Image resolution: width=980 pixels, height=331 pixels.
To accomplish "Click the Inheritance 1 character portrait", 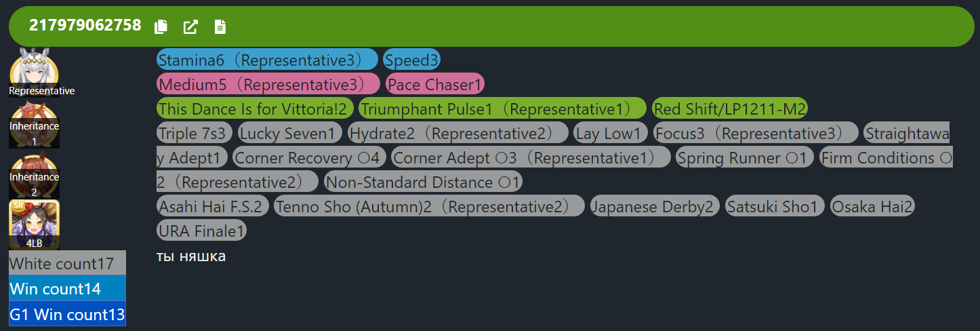I will point(34,124).
